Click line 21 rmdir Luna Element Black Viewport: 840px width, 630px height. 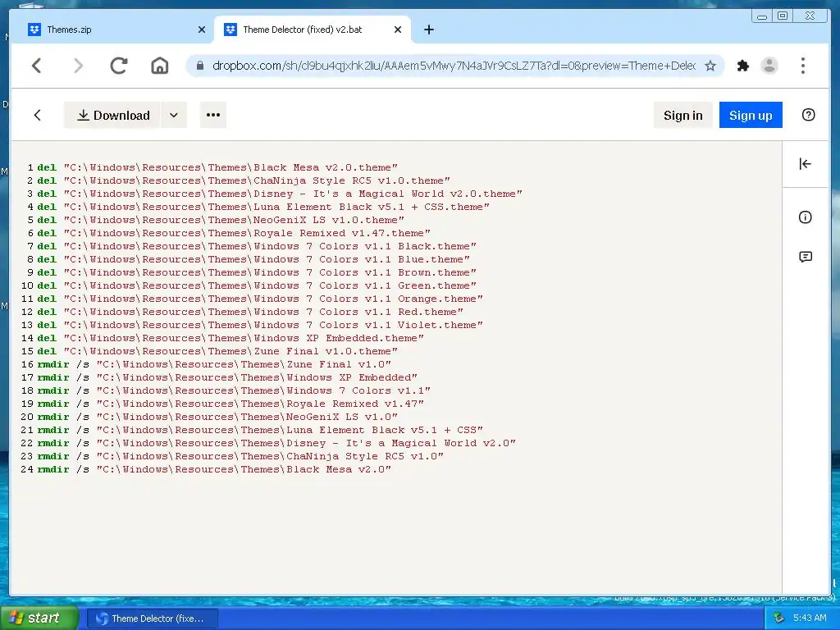pos(260,430)
